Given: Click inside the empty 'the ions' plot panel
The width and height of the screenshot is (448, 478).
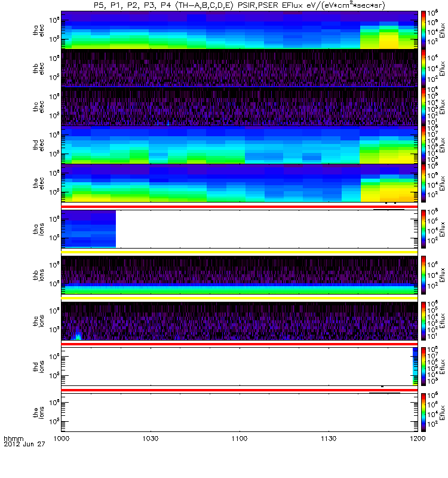Looking at the screenshot, I should tap(240, 413).
